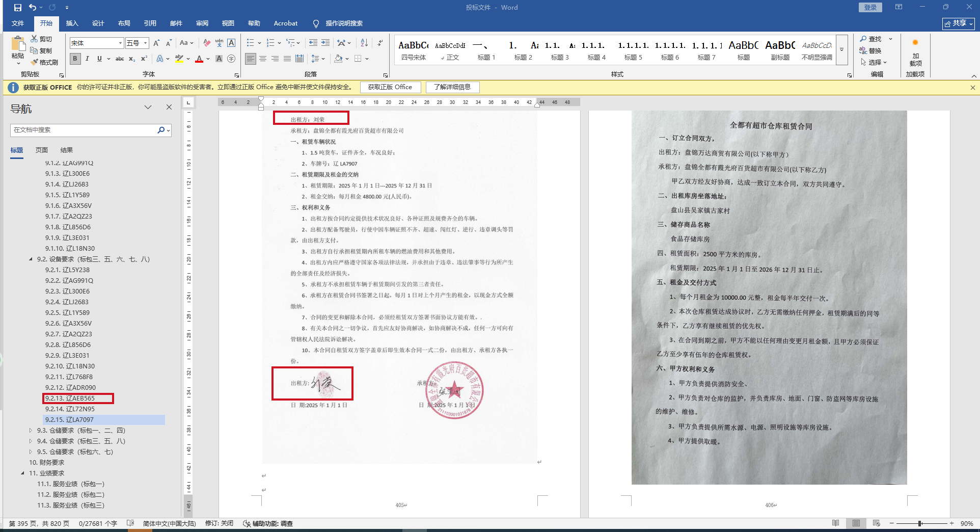Apply the enclosed character icon

[x=231, y=59]
